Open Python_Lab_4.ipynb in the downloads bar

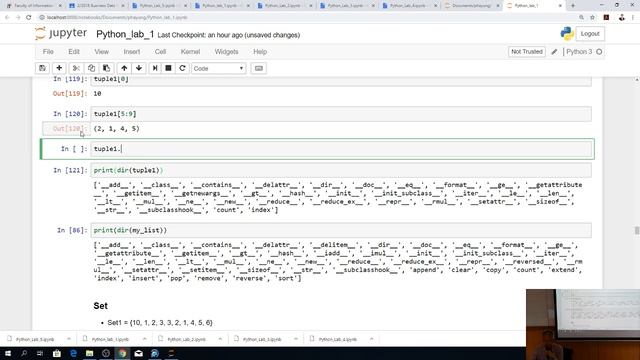(338, 339)
